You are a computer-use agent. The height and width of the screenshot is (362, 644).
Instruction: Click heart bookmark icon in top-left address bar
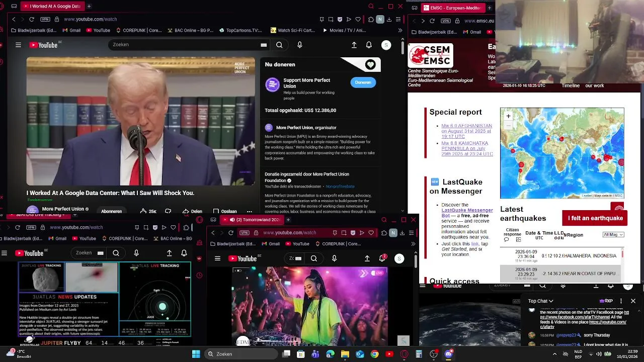coord(358,19)
